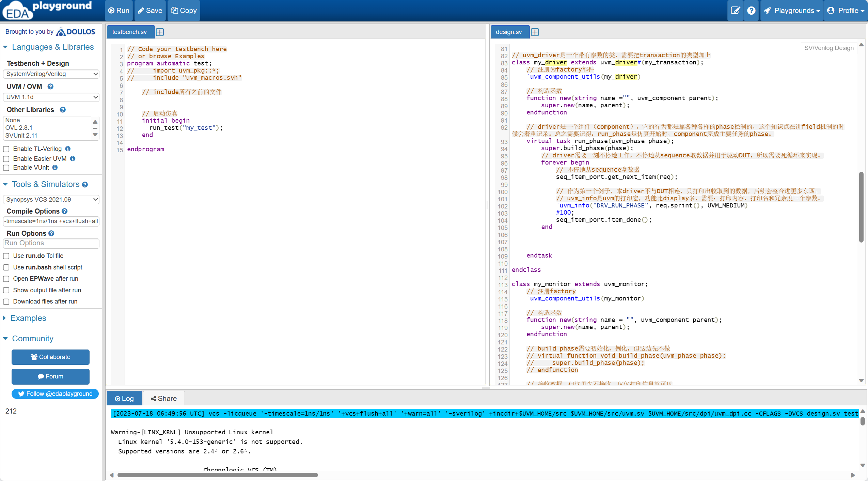
Task: Select the Share tab
Action: (164, 399)
